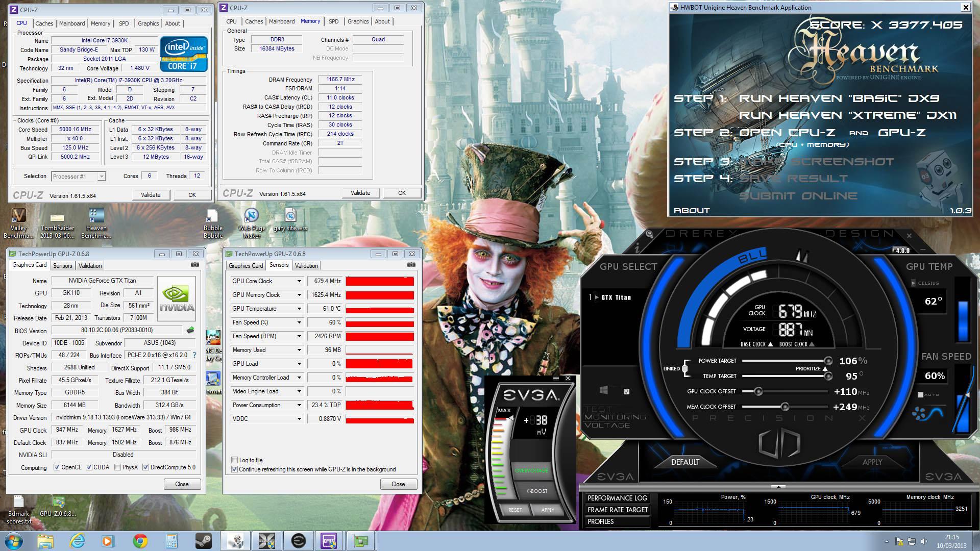Open SPD tab in right CPU-Z window

(x=333, y=21)
